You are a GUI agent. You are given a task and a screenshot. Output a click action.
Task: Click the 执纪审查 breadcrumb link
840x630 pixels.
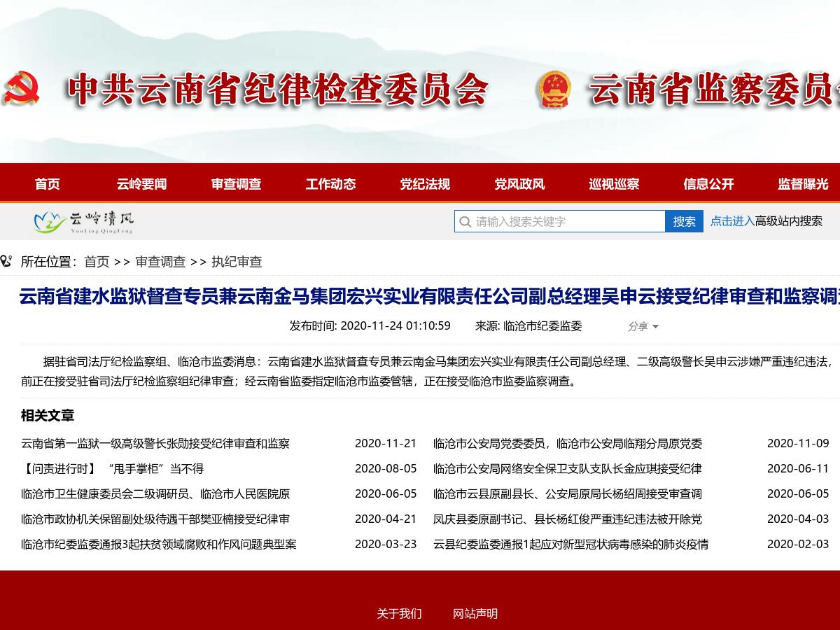pyautogui.click(x=237, y=261)
